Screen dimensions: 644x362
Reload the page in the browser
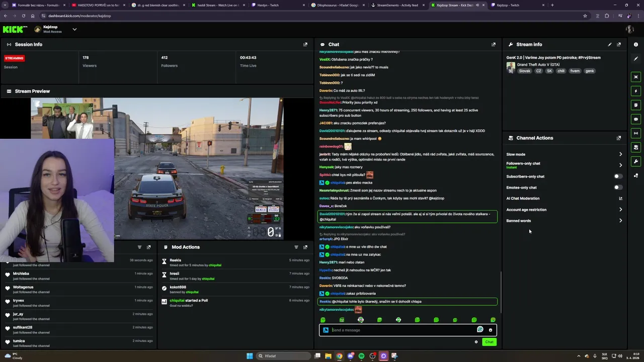[23, 16]
